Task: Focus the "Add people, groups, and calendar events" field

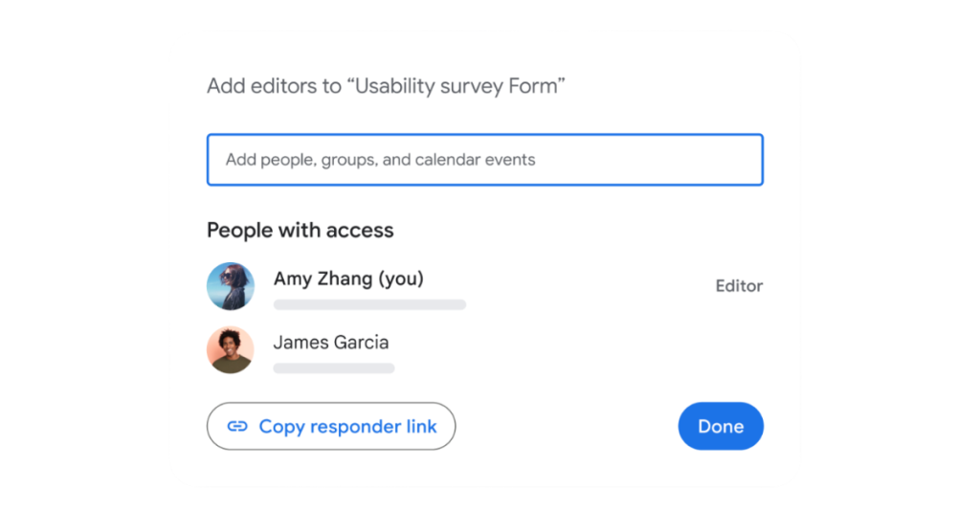Action: tap(484, 160)
